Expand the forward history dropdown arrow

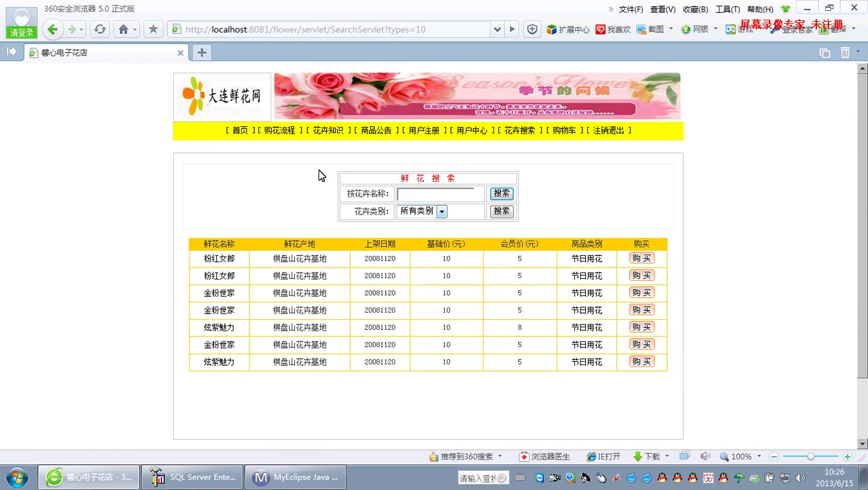[x=81, y=30]
